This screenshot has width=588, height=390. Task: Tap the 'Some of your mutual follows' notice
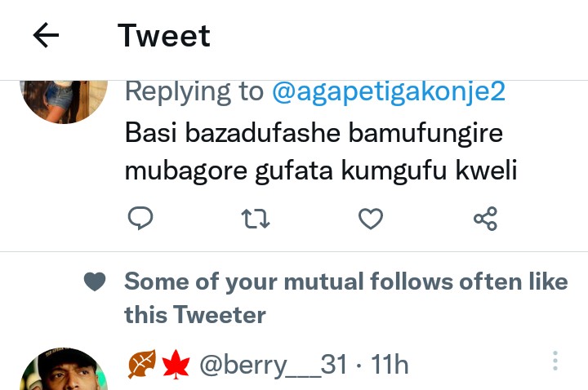pyautogui.click(x=345, y=282)
